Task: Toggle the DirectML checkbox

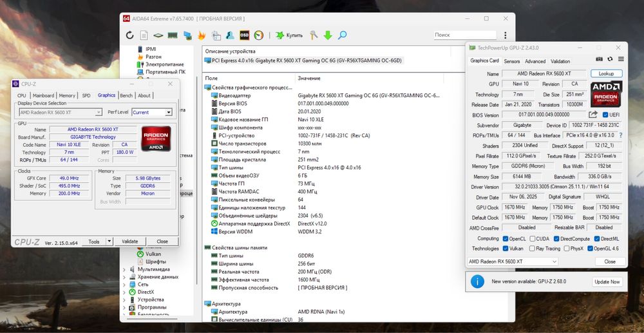Action: point(596,238)
